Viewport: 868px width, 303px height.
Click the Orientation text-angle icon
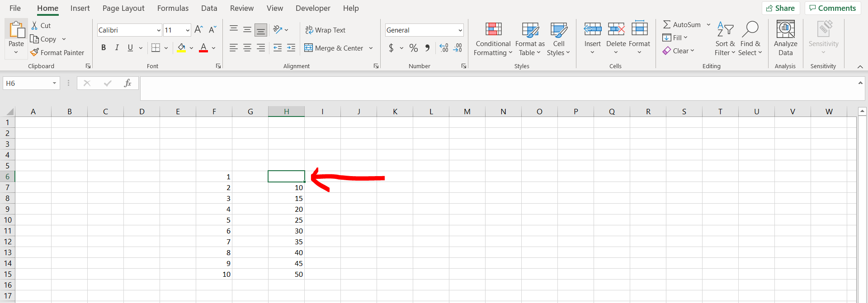coord(278,30)
